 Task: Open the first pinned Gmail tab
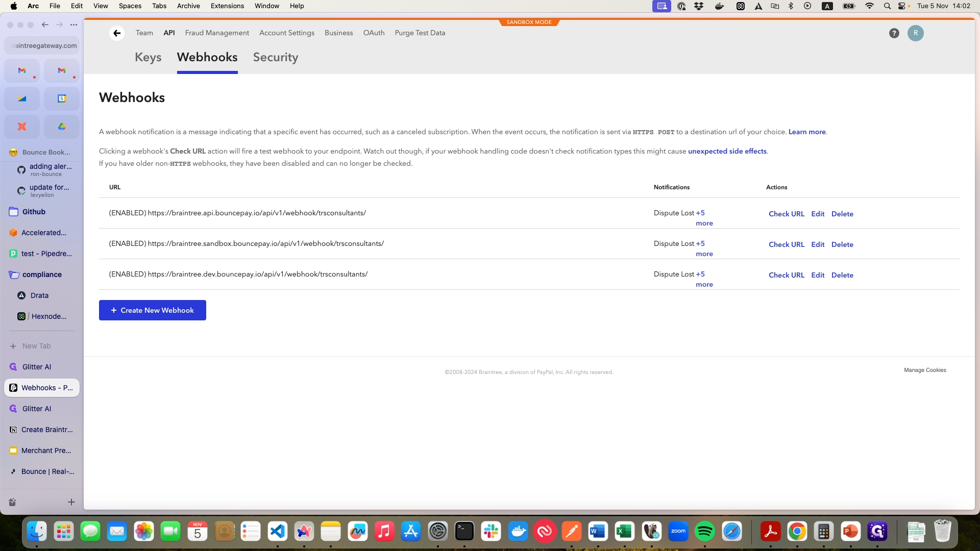tap(22, 70)
